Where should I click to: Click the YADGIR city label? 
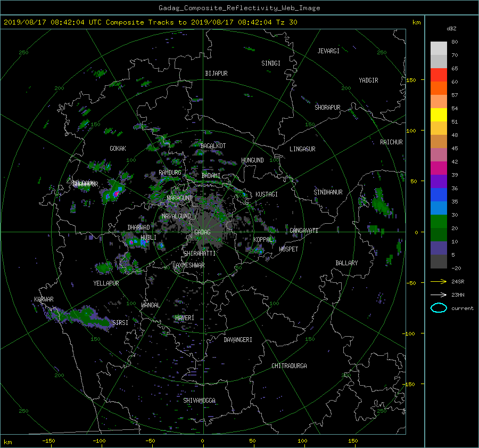pyautogui.click(x=368, y=80)
